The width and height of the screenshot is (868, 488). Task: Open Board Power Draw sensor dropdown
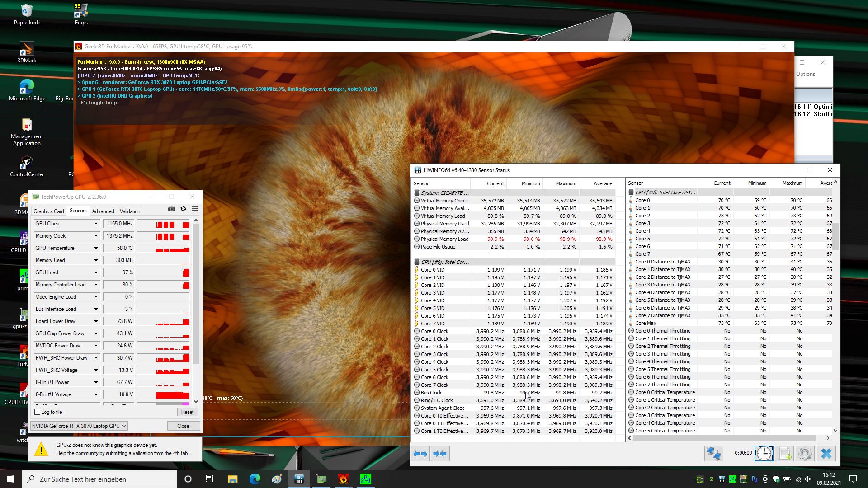pyautogui.click(x=96, y=321)
